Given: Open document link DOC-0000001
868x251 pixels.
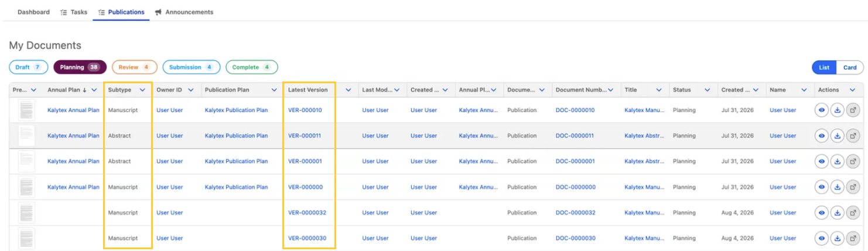Looking at the screenshot, I should (x=575, y=161).
